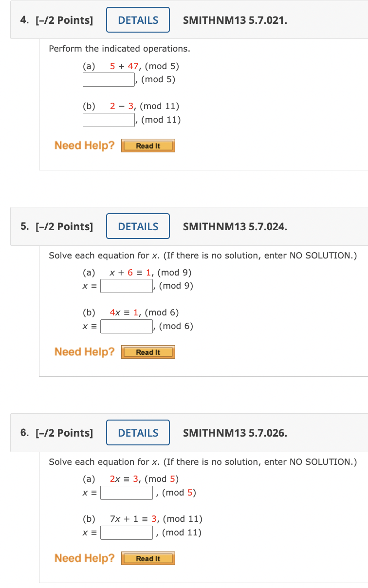Select the answer field for x + 6 ≡ 1 mod 9
The width and height of the screenshot is (368, 588).
click(126, 285)
